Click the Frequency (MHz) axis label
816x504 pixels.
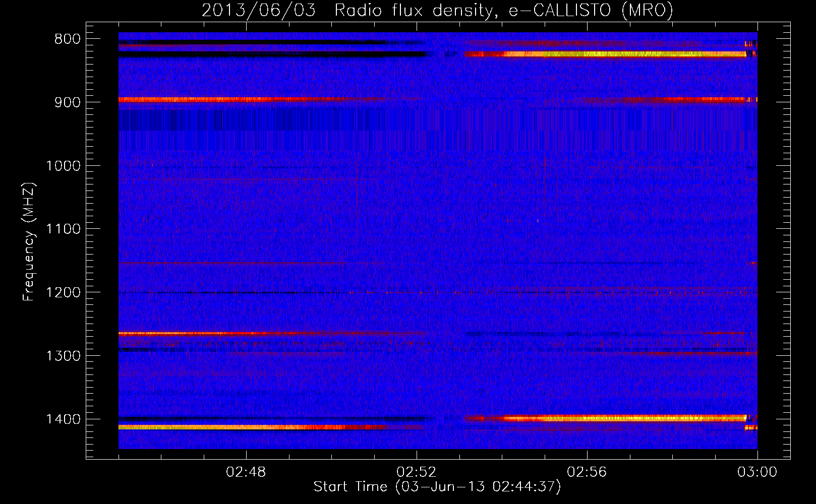point(28,242)
